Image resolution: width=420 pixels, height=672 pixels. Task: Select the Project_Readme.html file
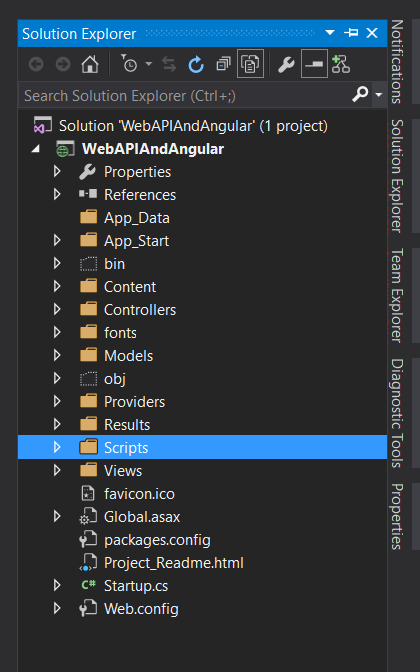point(174,563)
